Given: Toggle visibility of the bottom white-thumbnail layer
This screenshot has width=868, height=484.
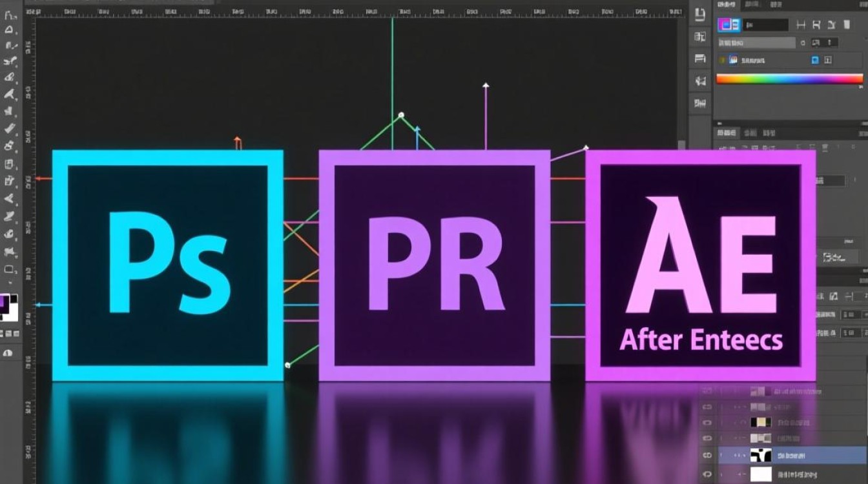Looking at the screenshot, I should (707, 475).
